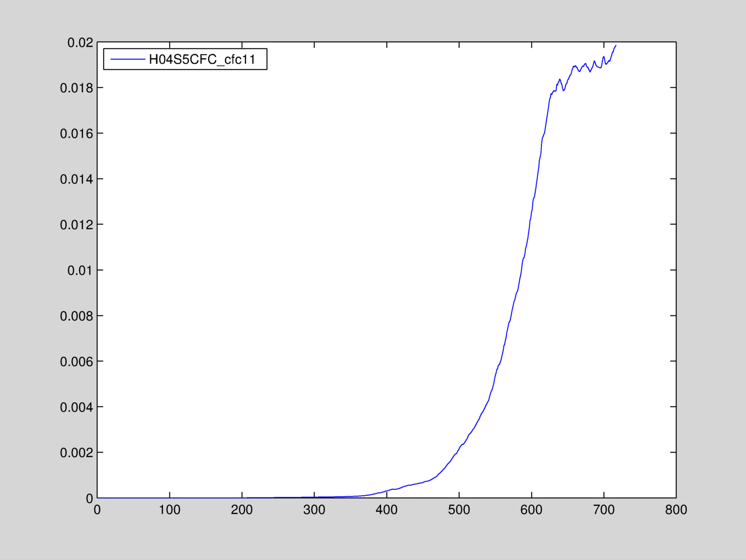This screenshot has width=746, height=560.
Task: Click x-axis tick label 500
Action: (459, 510)
